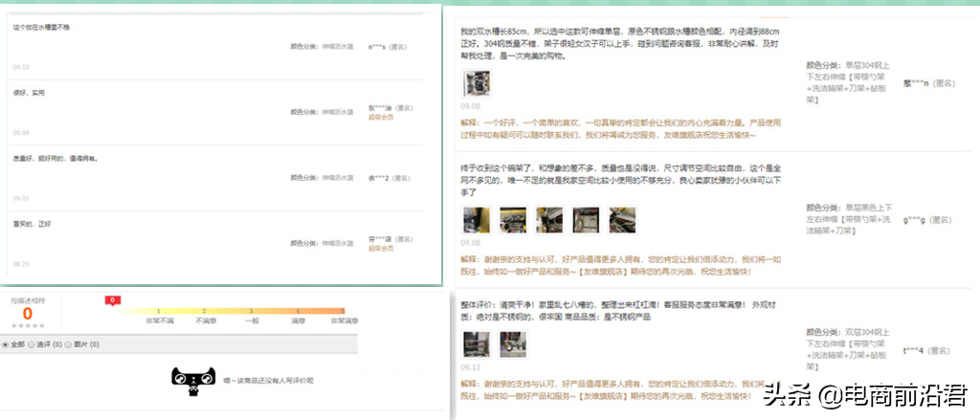The width and height of the screenshot is (980, 420).
Task: Click the 不满意 scale label
Action: tap(206, 321)
